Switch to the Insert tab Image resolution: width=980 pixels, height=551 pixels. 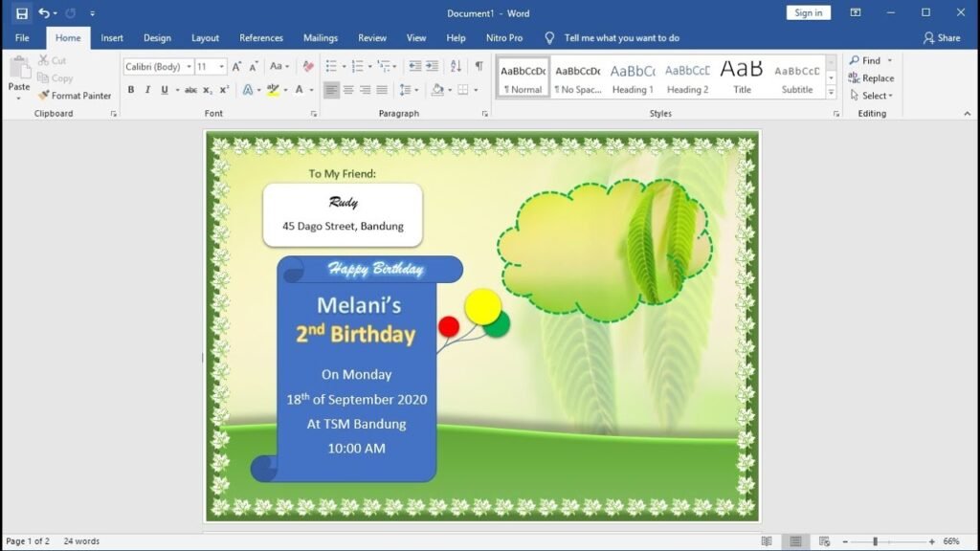tap(112, 38)
